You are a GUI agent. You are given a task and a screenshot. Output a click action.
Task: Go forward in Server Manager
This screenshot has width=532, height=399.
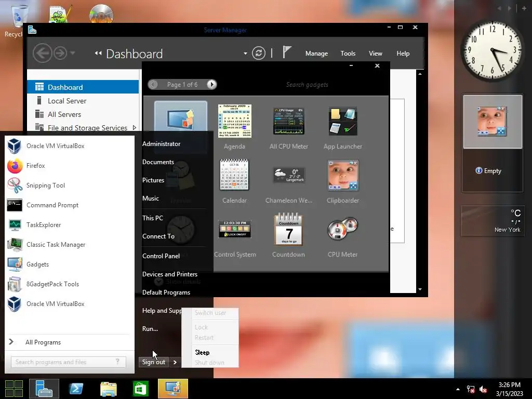click(60, 54)
